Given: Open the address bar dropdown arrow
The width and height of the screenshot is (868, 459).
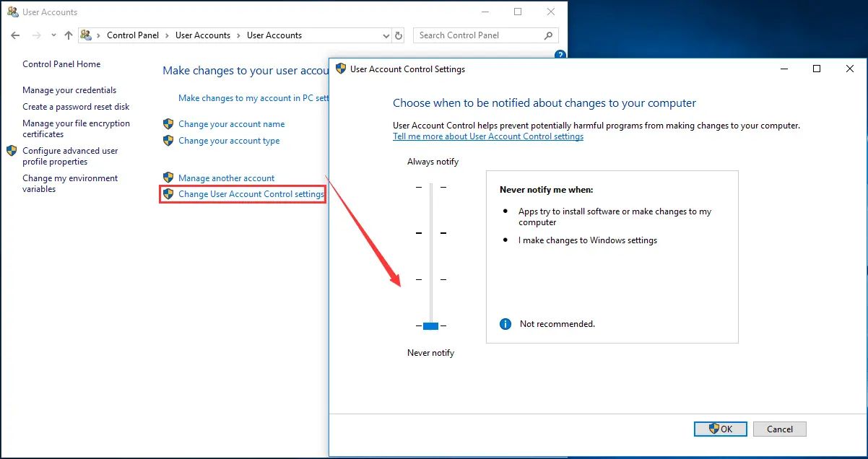Looking at the screenshot, I should (385, 35).
